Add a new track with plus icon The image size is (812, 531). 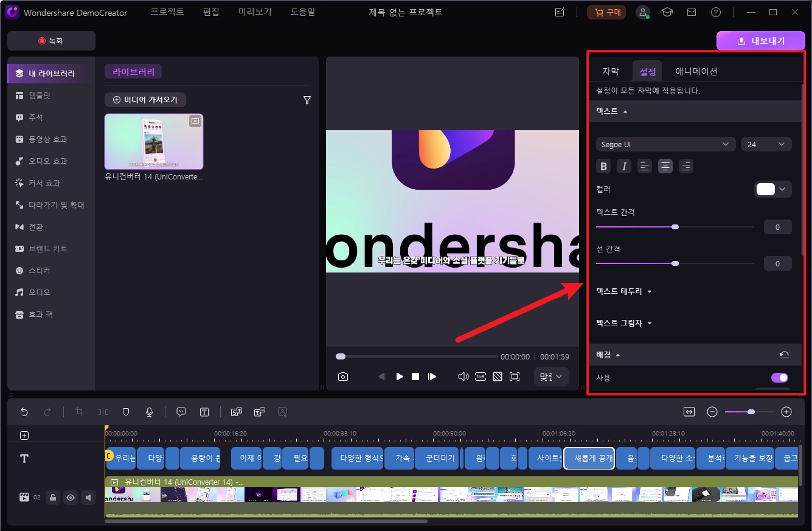coord(24,436)
